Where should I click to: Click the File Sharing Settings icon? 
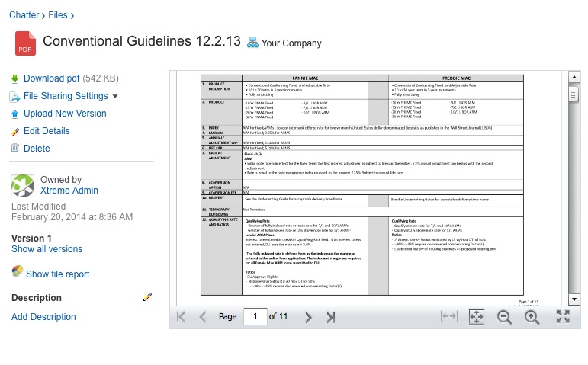(x=14, y=97)
